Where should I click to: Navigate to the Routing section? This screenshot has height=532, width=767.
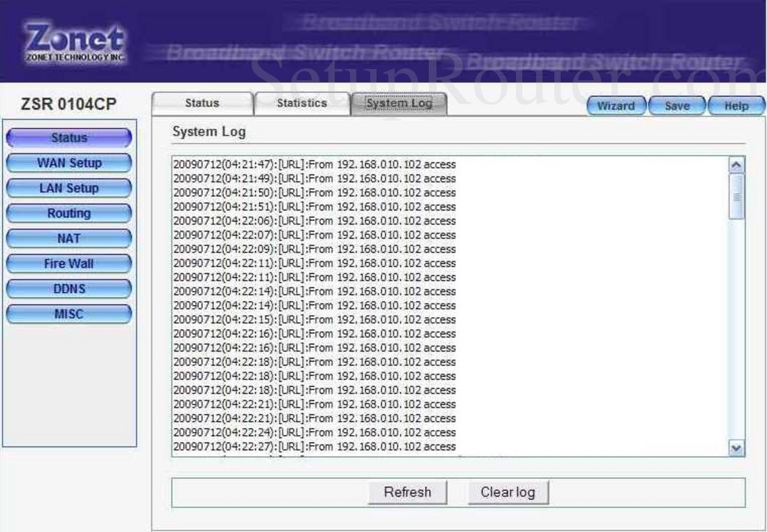tap(68, 213)
